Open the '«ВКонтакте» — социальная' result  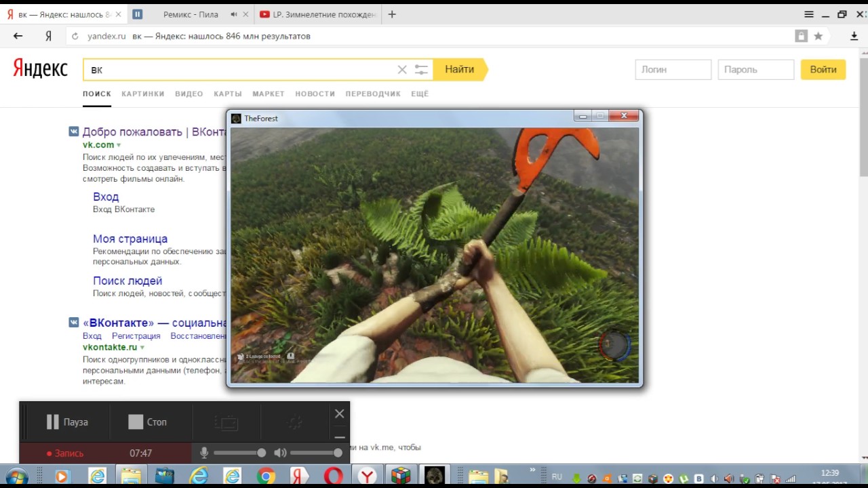pyautogui.click(x=155, y=323)
